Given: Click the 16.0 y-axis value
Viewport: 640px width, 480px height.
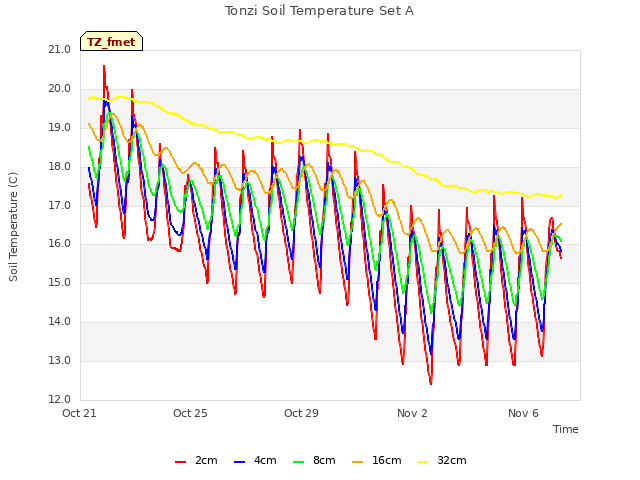Looking at the screenshot, I should click(x=60, y=243).
